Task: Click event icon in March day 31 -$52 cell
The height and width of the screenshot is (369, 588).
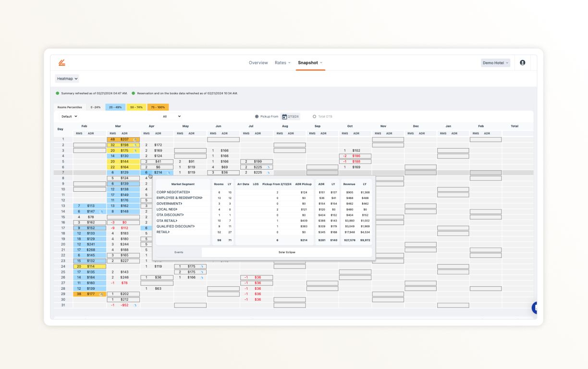Action: [135, 305]
